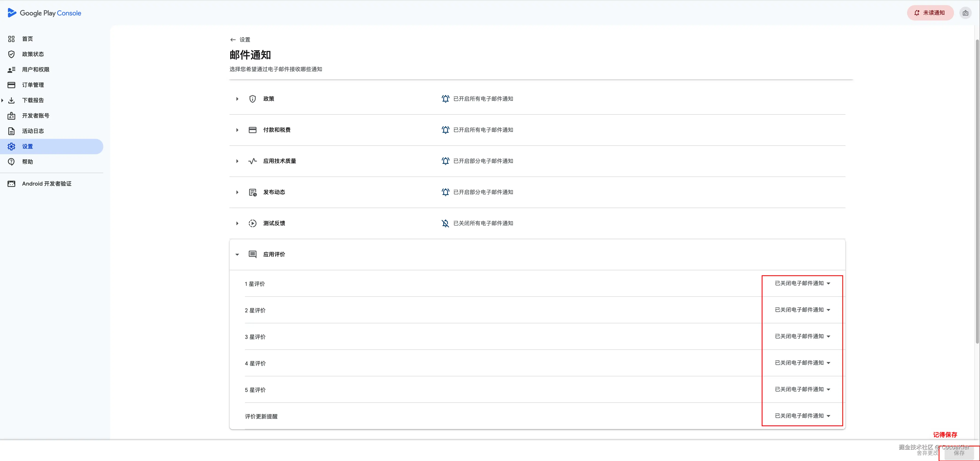Click the back arrow next to Settings
The width and height of the screenshot is (980, 461).
click(233, 40)
